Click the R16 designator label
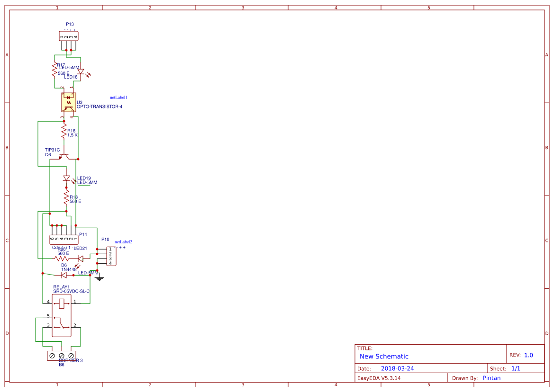This screenshot has height=392, width=554. [x=72, y=131]
